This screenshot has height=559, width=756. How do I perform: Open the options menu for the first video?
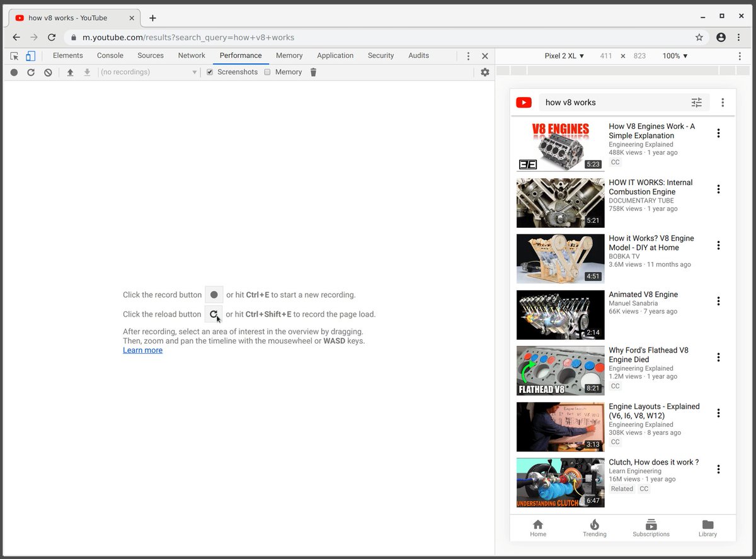pos(718,133)
